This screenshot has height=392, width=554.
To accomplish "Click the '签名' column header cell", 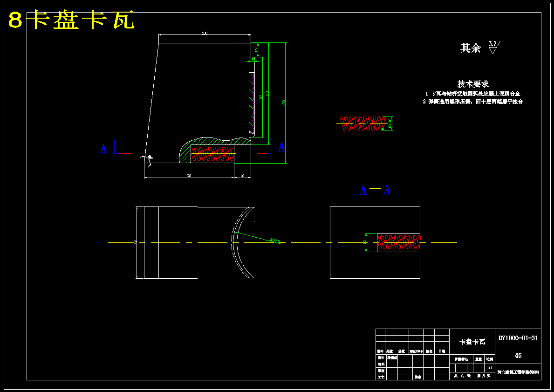I will coord(429,351).
